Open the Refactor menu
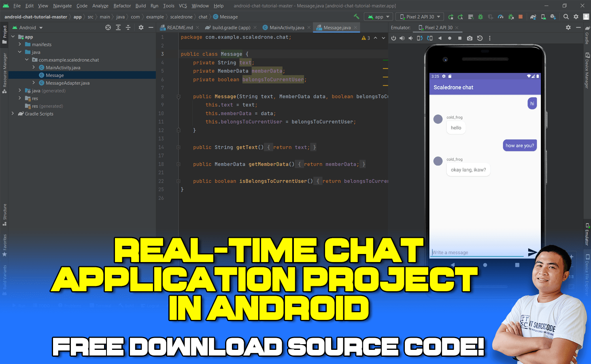Image resolution: width=591 pixels, height=364 pixels. click(x=122, y=6)
